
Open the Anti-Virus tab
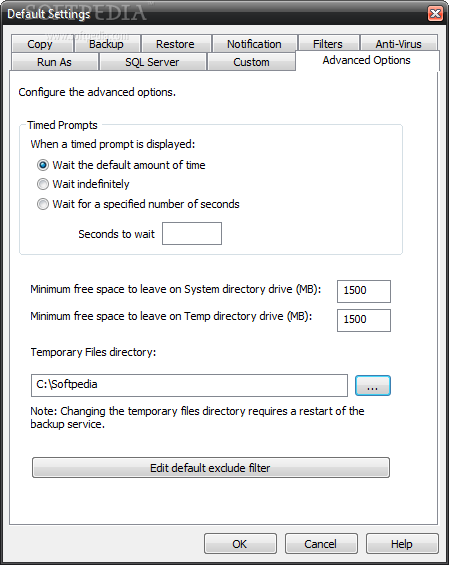tap(399, 44)
